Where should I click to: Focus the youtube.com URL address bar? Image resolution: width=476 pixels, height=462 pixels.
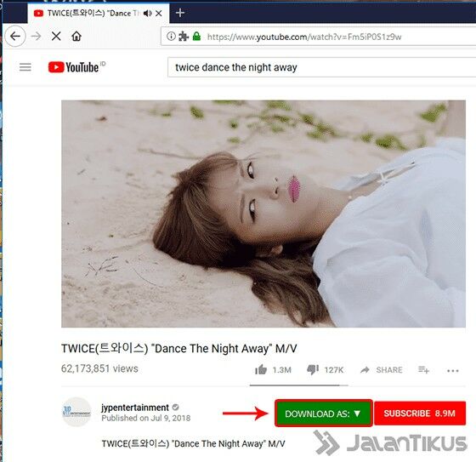318,37
